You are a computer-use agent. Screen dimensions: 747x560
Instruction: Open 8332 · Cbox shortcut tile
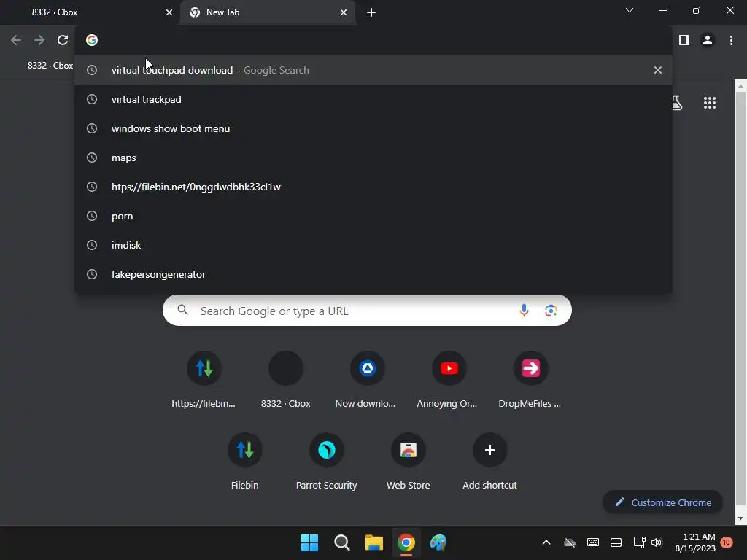(x=286, y=380)
